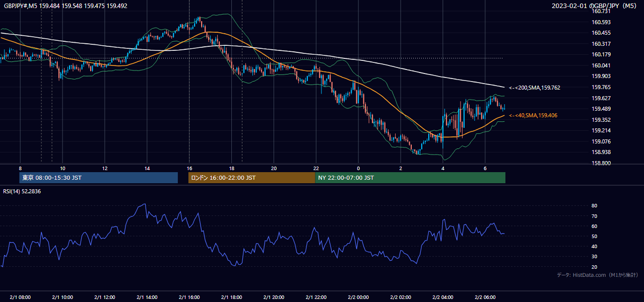Click the bottom date label 2/2 06:00
The width and height of the screenshot is (644, 302).
pyautogui.click(x=485, y=297)
